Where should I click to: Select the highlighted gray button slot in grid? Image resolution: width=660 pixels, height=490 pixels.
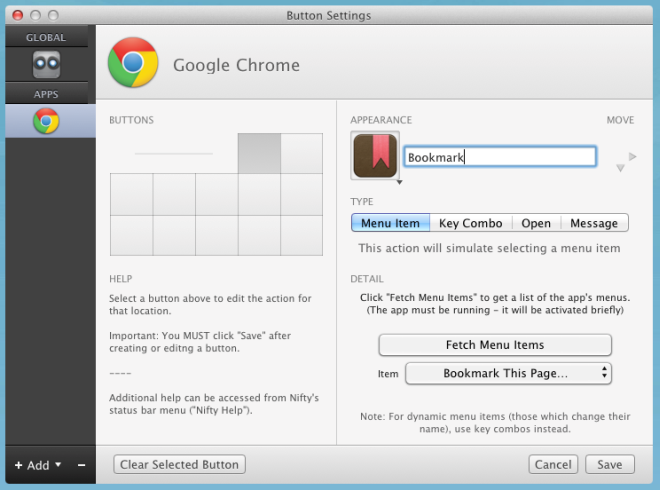tap(259, 153)
